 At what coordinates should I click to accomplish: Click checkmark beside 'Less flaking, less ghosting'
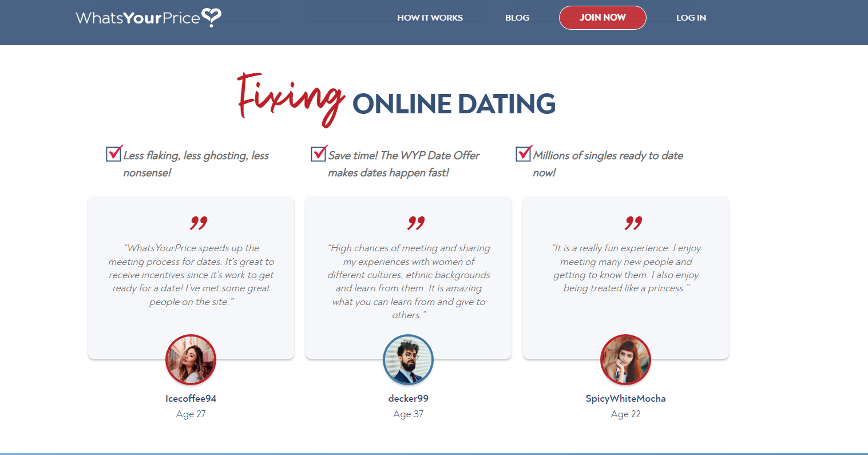114,153
